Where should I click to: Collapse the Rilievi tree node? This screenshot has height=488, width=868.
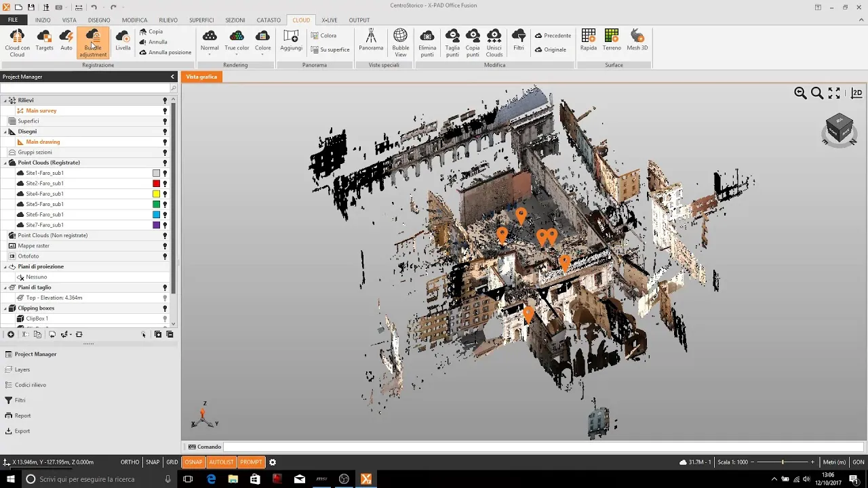coord(5,100)
